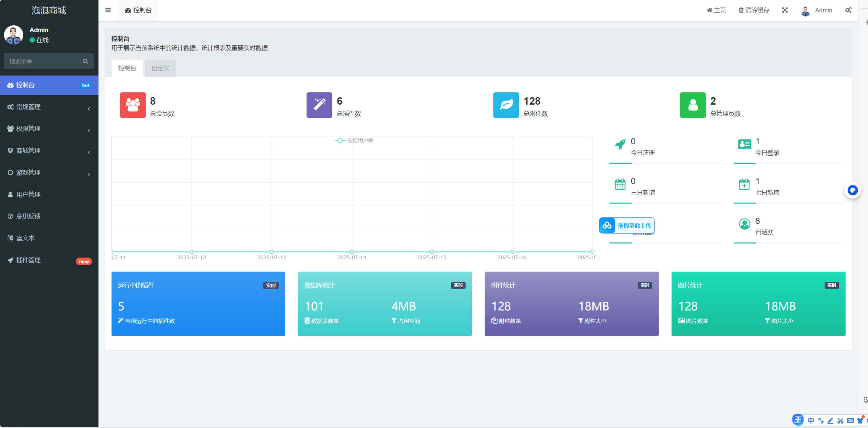
Task: Click the 商城管理 dropbox icon
Action: (11, 150)
